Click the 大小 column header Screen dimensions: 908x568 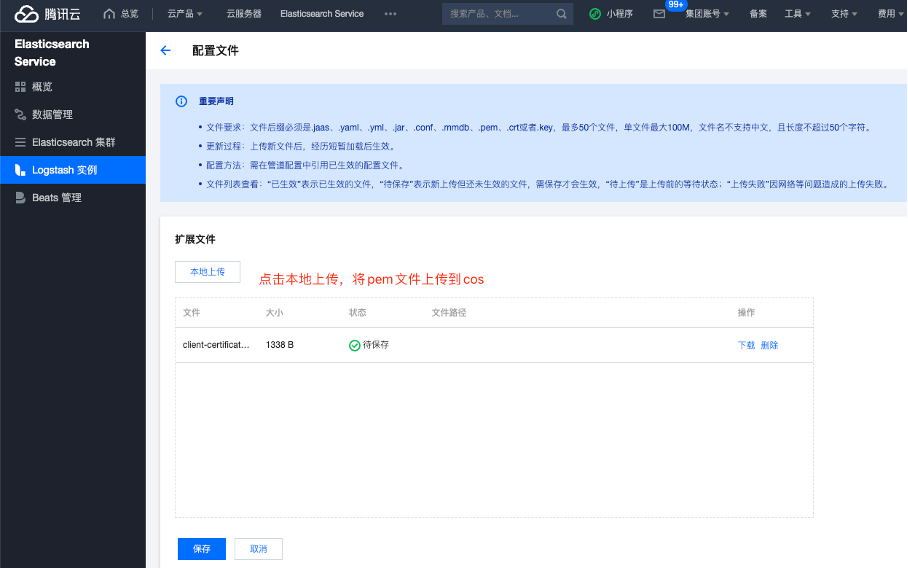click(274, 313)
